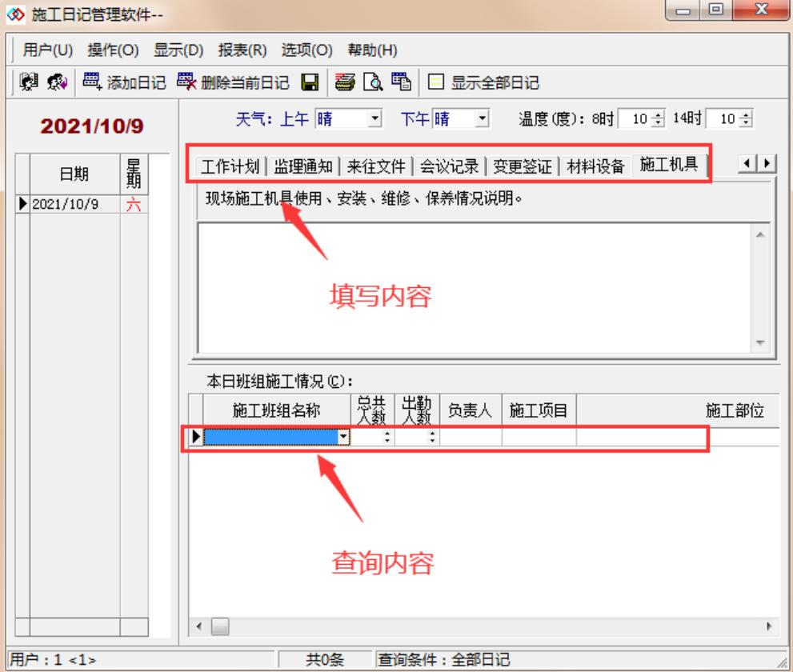Click text area scrollbar down arrow
Screen dimensions: 793x672
(x=760, y=343)
